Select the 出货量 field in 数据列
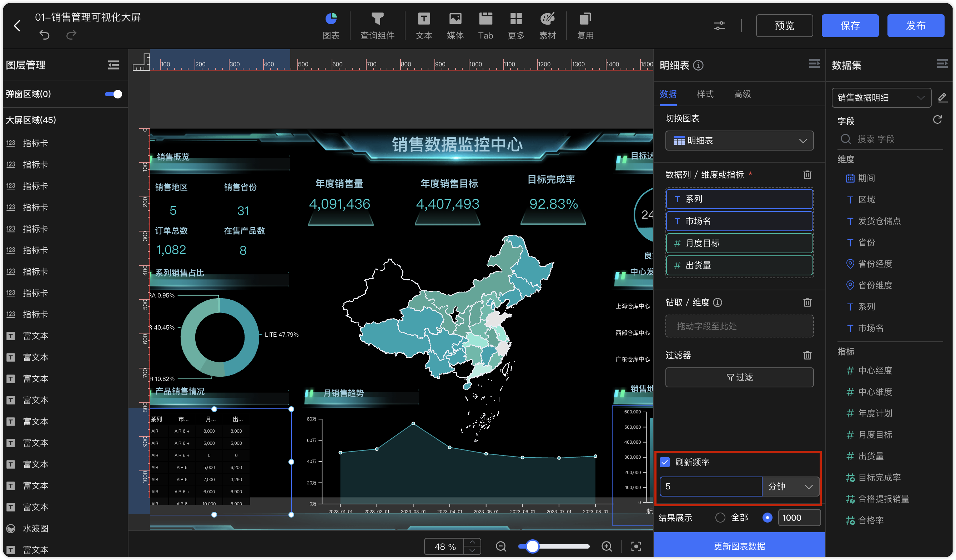The width and height of the screenshot is (956, 560). click(x=739, y=265)
